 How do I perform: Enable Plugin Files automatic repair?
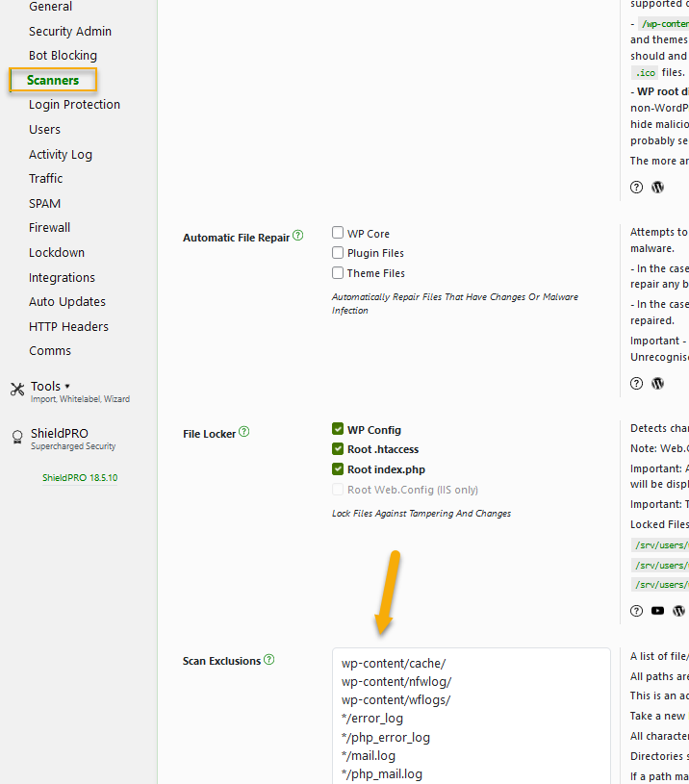338,252
